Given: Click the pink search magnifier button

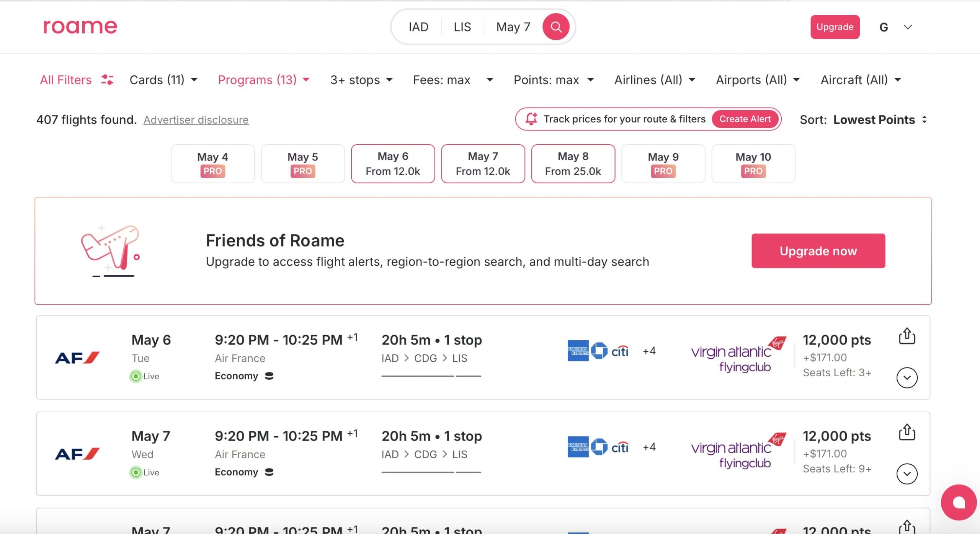Looking at the screenshot, I should click(556, 27).
